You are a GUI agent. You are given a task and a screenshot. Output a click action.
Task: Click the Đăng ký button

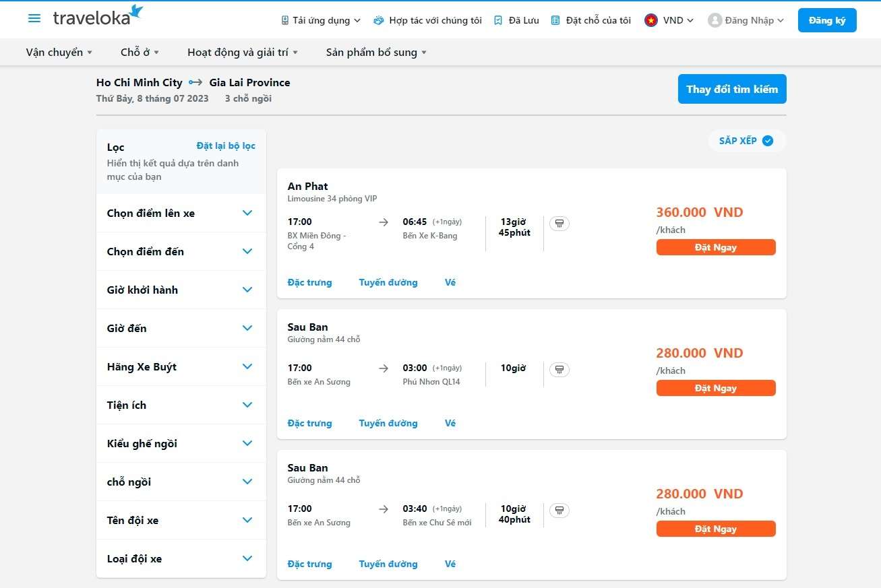pos(827,20)
